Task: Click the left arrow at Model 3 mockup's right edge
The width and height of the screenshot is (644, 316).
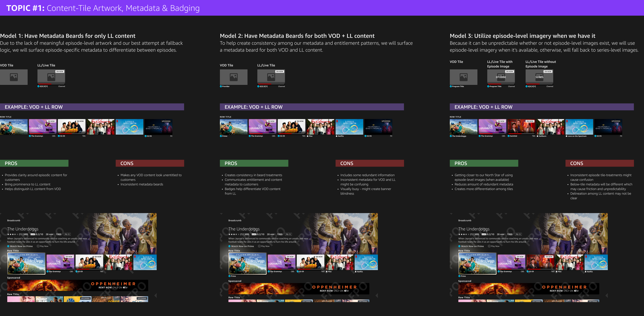Action: click(x=607, y=295)
